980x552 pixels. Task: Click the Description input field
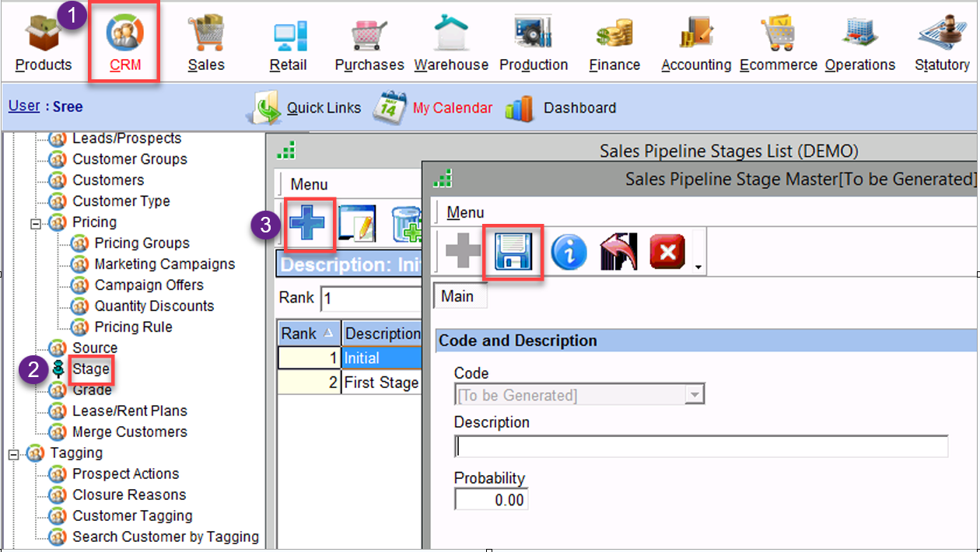click(700, 447)
